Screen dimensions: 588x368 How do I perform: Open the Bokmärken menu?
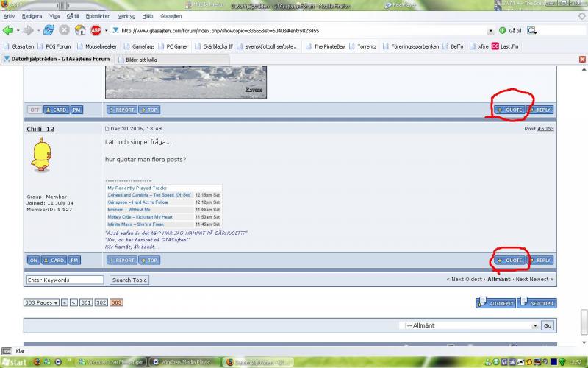tap(96, 15)
